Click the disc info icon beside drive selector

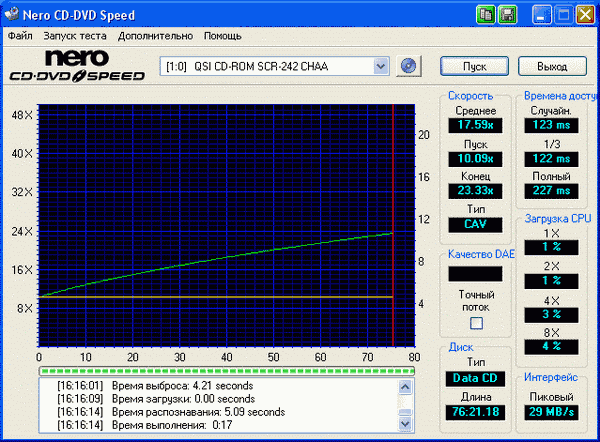pyautogui.click(x=407, y=66)
